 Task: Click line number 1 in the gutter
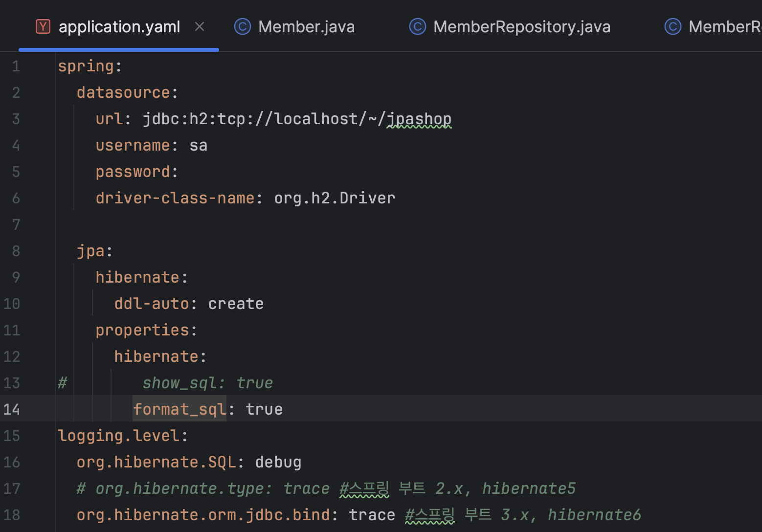[x=16, y=66]
